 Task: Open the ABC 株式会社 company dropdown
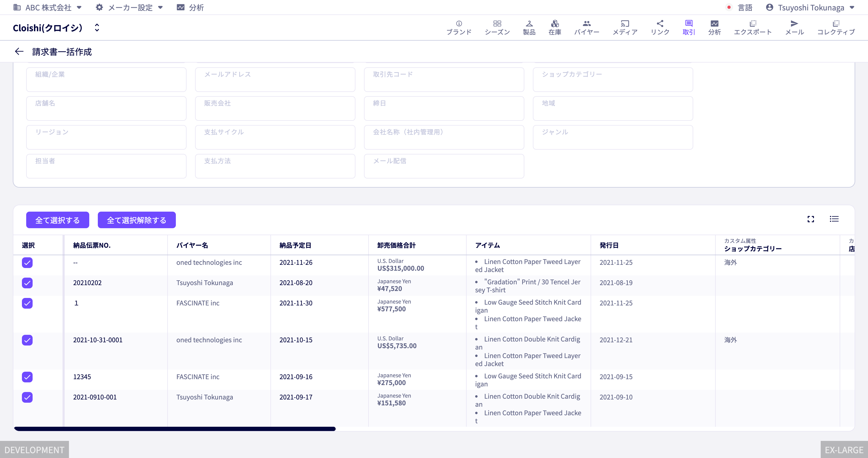[48, 7]
